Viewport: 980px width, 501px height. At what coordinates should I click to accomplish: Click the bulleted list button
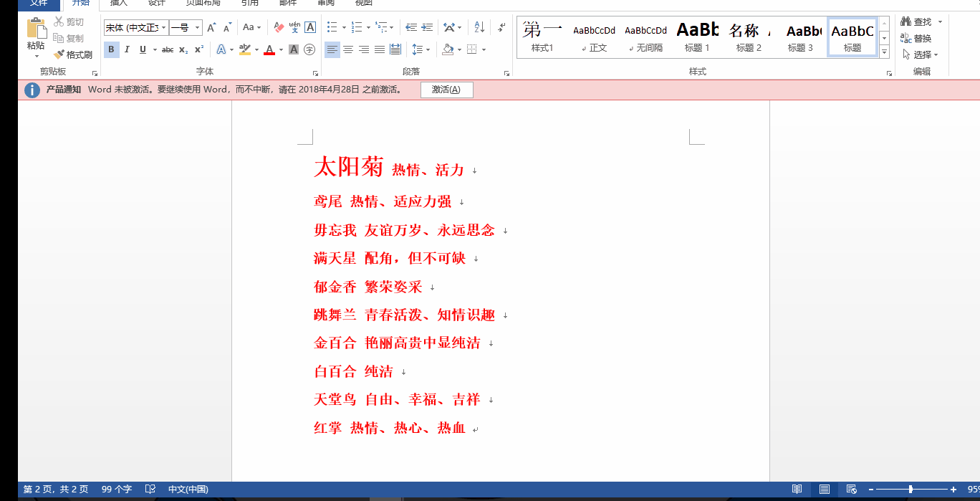[x=332, y=28]
